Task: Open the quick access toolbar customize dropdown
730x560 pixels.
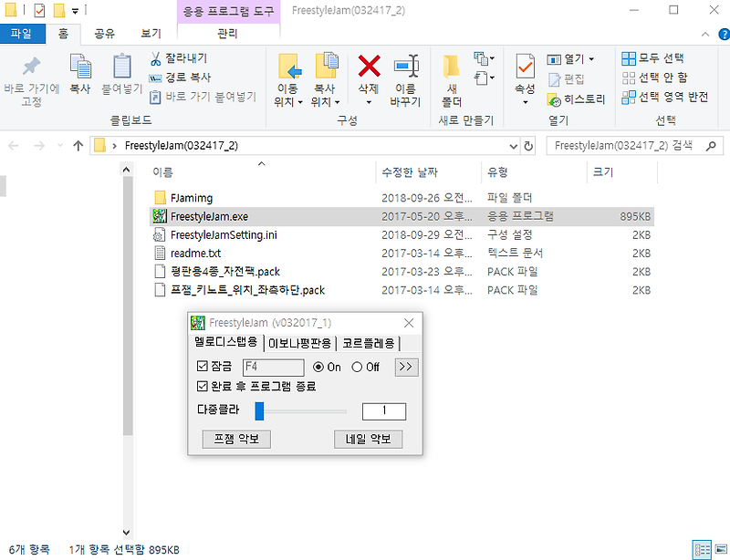Action: click(76, 11)
